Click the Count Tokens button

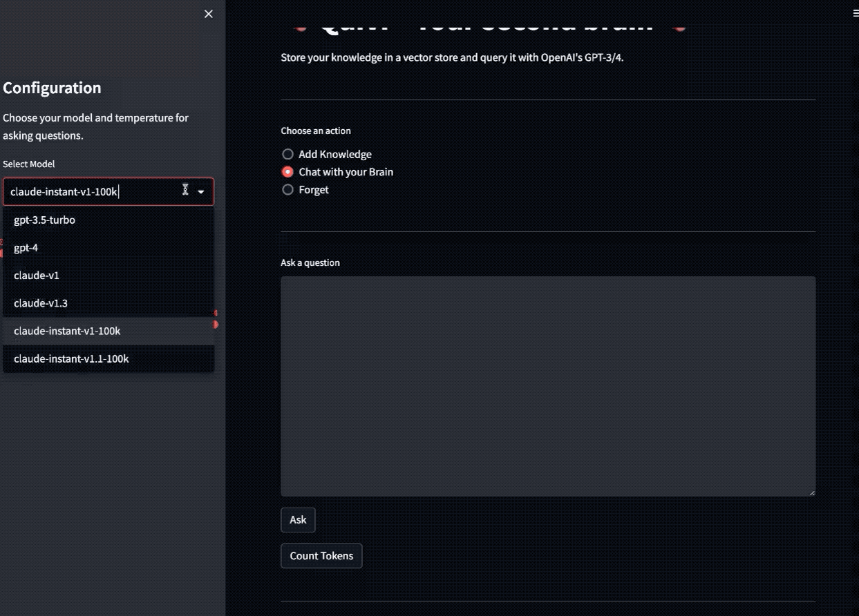pos(321,556)
